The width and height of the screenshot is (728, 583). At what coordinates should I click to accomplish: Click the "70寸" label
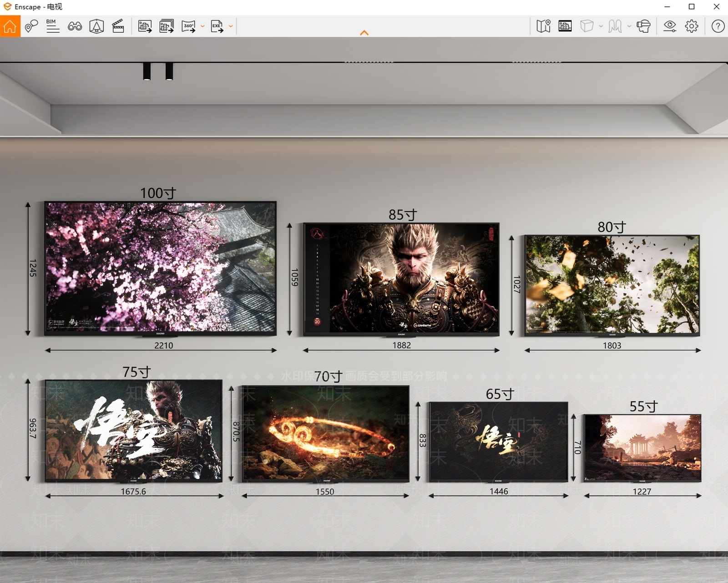[328, 376]
